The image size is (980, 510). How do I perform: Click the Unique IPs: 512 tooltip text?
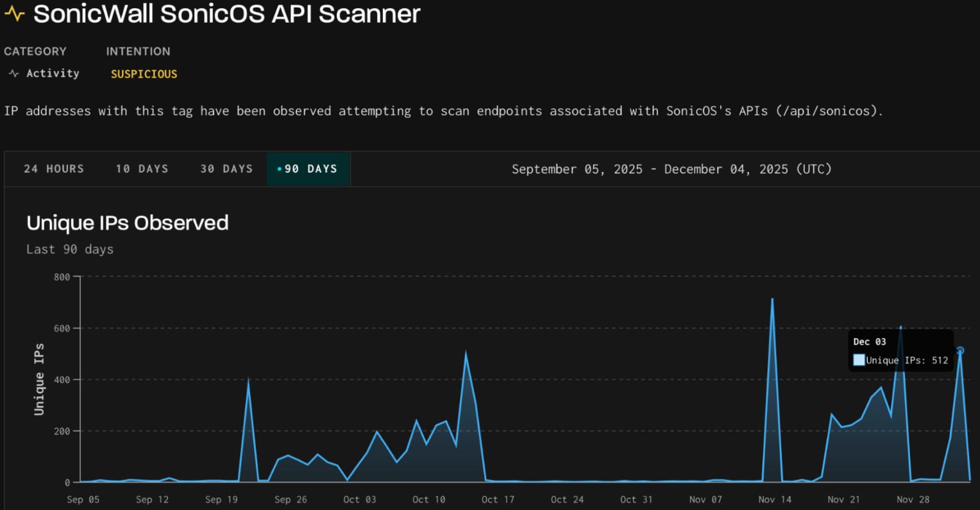tap(906, 361)
